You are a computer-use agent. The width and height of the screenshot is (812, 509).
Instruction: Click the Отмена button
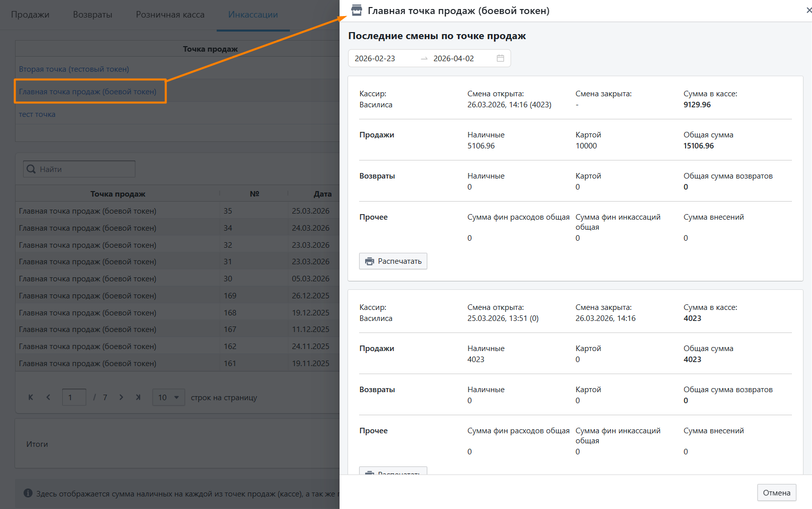776,492
